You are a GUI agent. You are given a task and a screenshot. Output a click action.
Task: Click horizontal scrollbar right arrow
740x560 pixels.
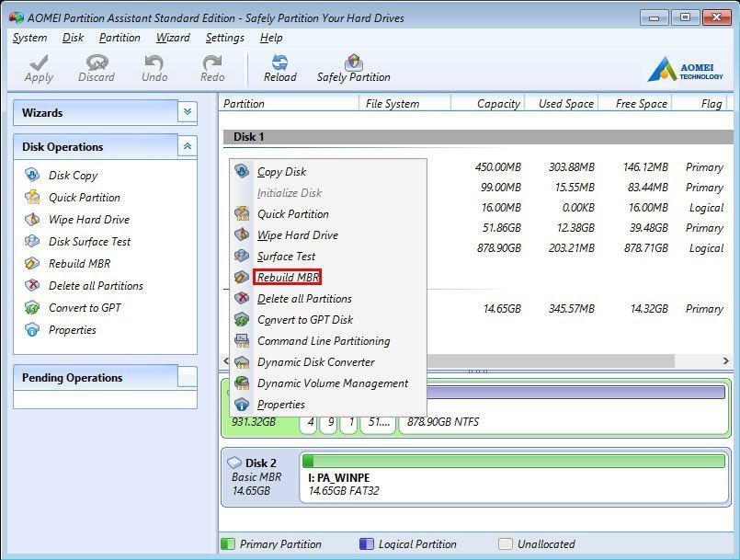725,361
